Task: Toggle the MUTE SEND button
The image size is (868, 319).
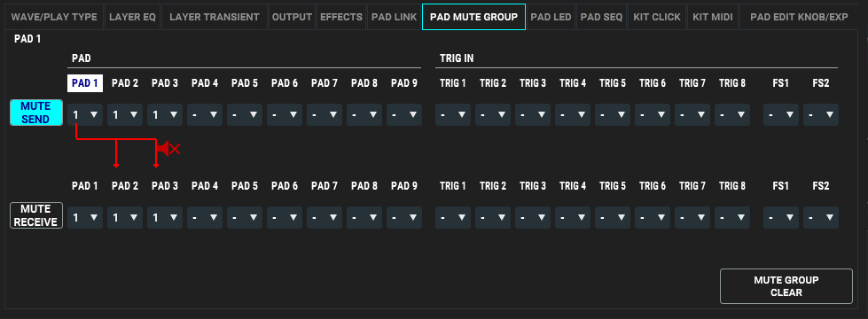Action: [x=36, y=113]
